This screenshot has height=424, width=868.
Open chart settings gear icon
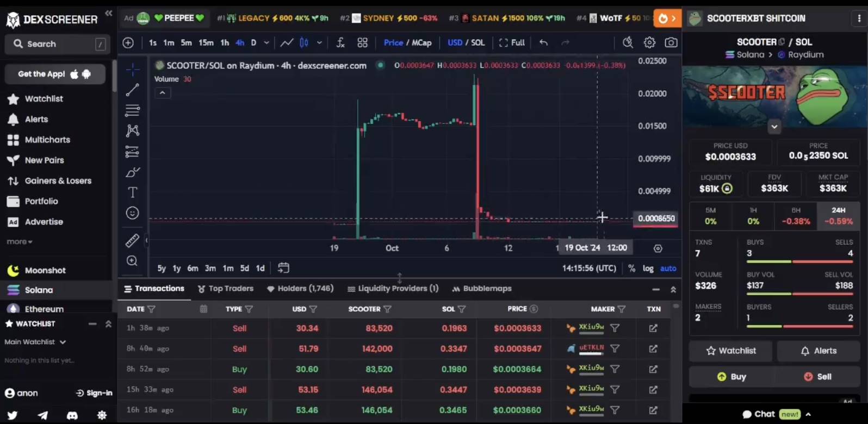(649, 42)
